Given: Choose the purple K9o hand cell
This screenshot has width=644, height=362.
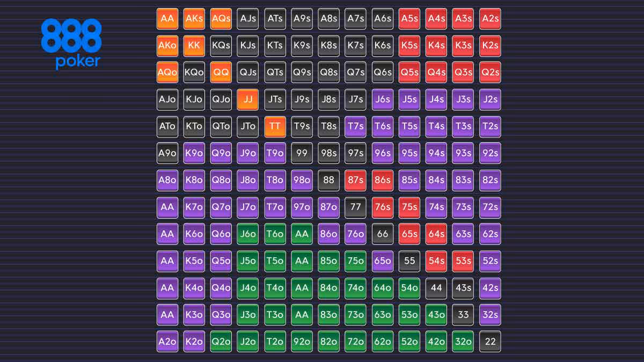Looking at the screenshot, I should [194, 153].
